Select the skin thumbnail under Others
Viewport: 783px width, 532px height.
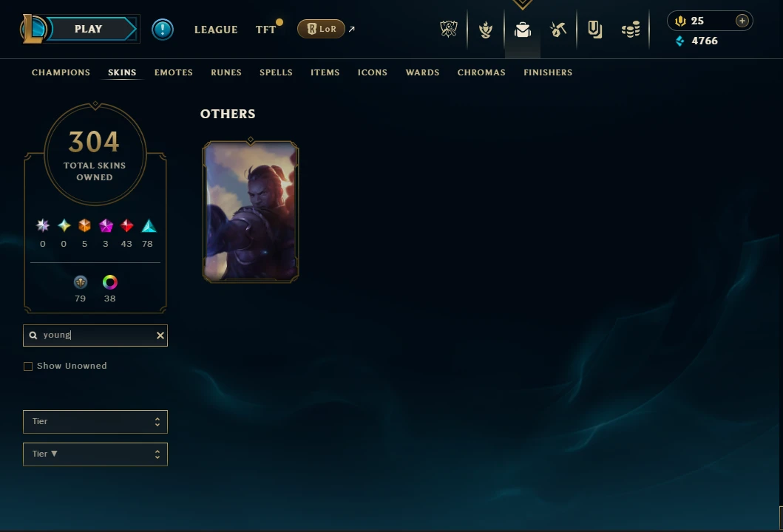point(251,211)
